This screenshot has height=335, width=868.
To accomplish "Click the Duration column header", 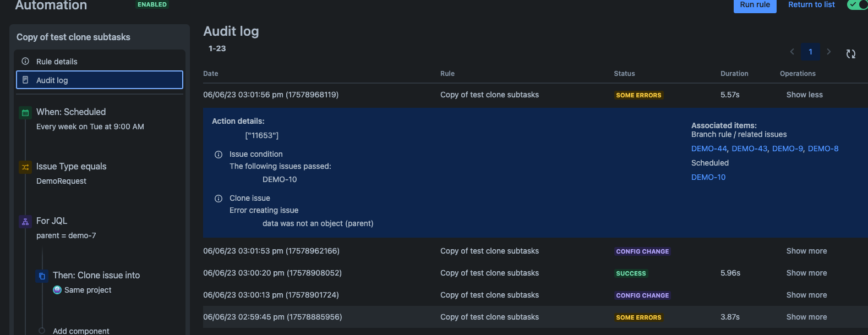I will tap(734, 74).
